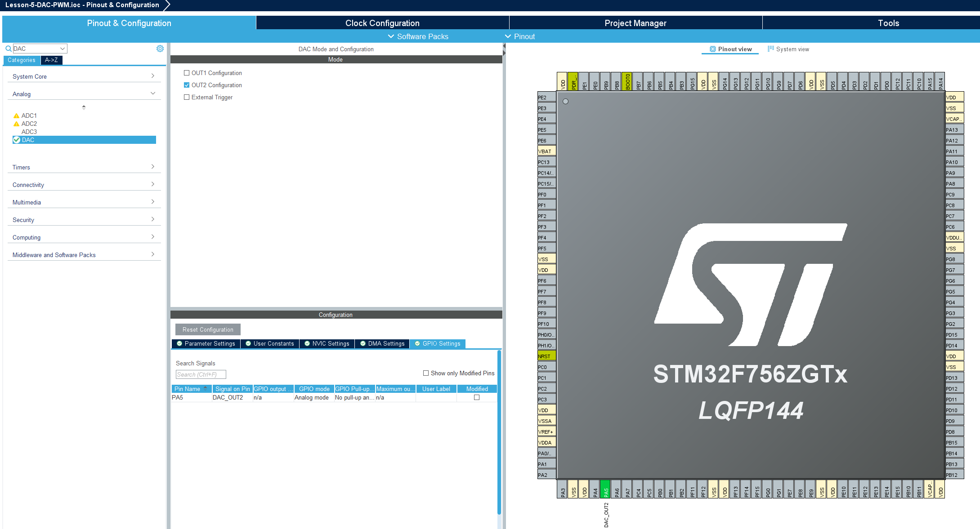Select the PD13 pin on chip
Image resolution: width=980 pixels, height=529 pixels.
point(954,378)
